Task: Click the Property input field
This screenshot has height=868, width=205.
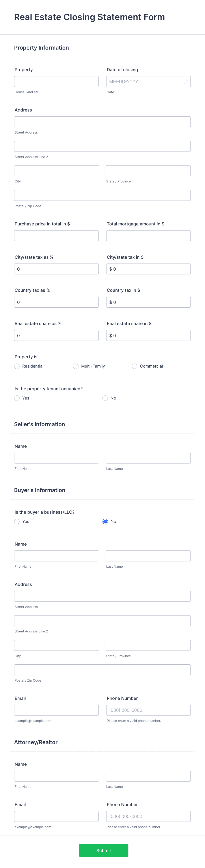Action: click(x=56, y=81)
